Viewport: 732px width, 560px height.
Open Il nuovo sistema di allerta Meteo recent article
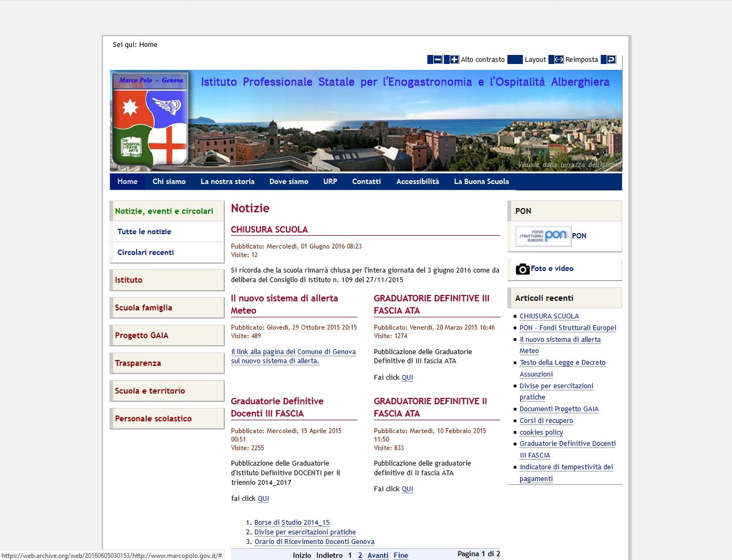pyautogui.click(x=560, y=345)
